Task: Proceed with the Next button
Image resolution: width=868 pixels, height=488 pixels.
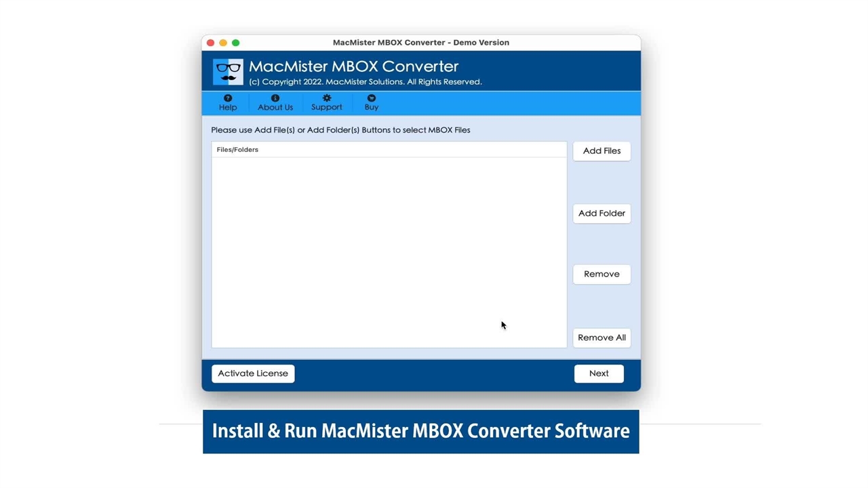Action: pos(599,373)
